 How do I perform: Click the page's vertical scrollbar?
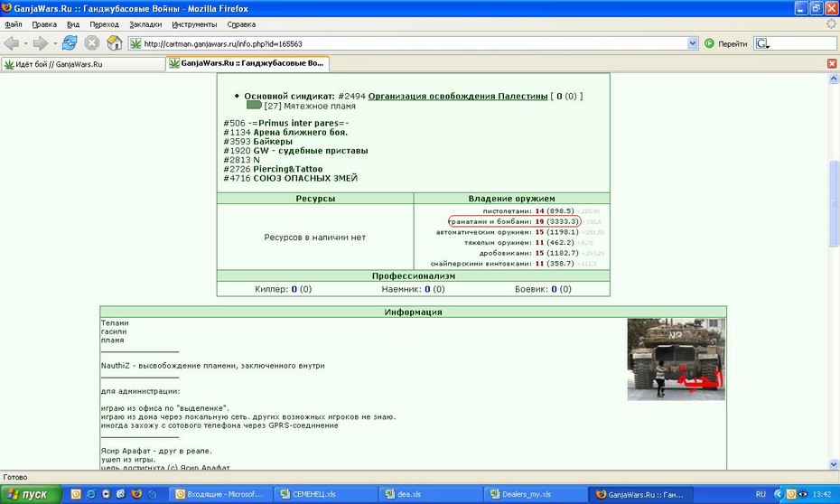tap(834, 203)
